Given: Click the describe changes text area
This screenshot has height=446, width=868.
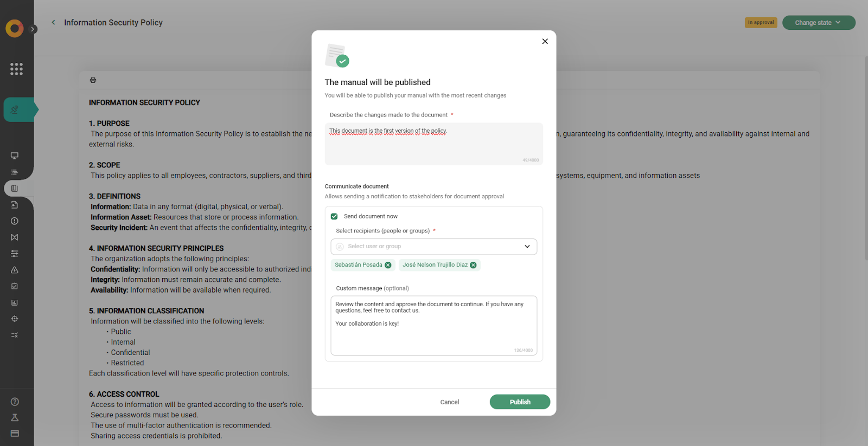Looking at the screenshot, I should click(x=433, y=144).
